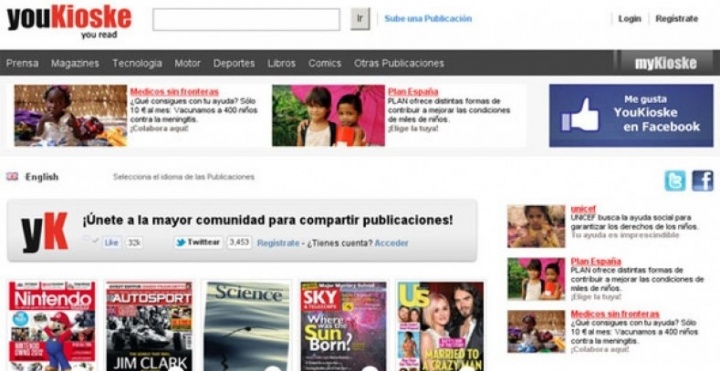Open Plan España sidebar link
Image resolution: width=720 pixels, height=371 pixels.
(596, 262)
